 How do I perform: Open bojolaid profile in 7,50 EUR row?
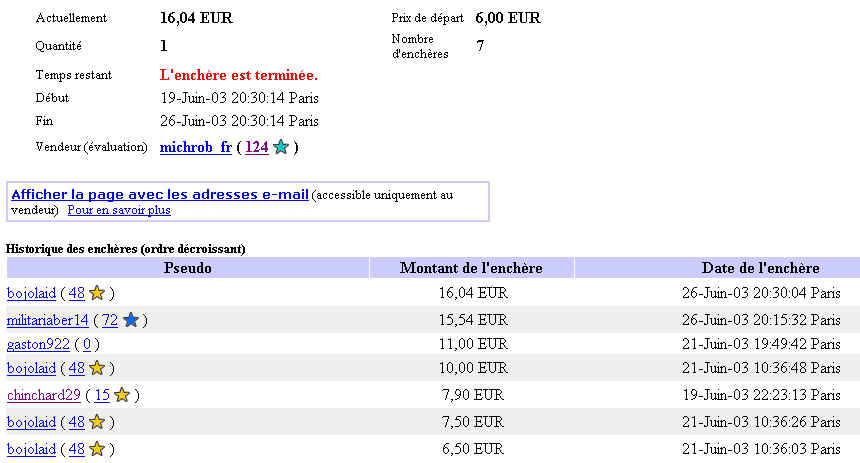tap(31, 422)
